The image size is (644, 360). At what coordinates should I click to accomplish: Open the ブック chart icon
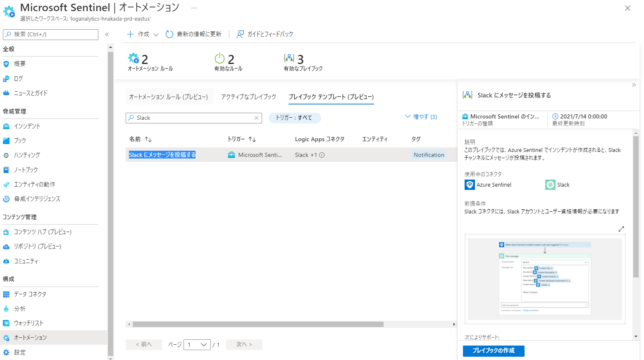pyautogui.click(x=6, y=141)
